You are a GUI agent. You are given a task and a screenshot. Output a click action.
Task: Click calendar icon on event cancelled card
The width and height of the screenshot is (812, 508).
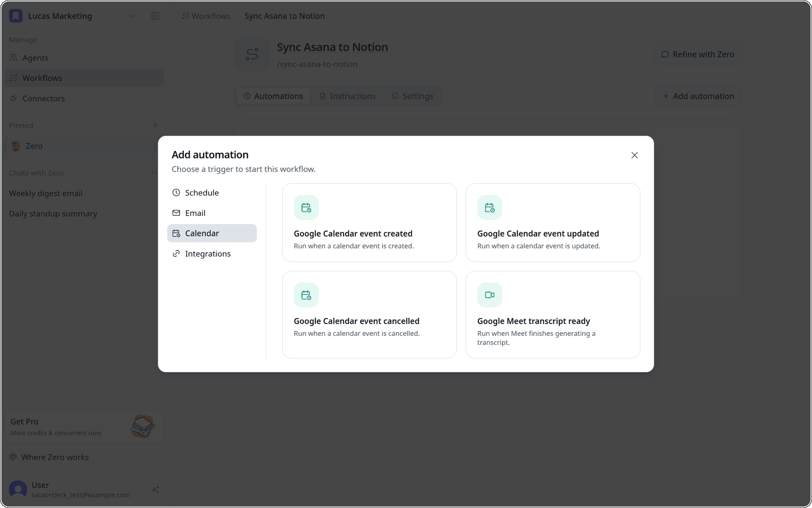(306, 295)
